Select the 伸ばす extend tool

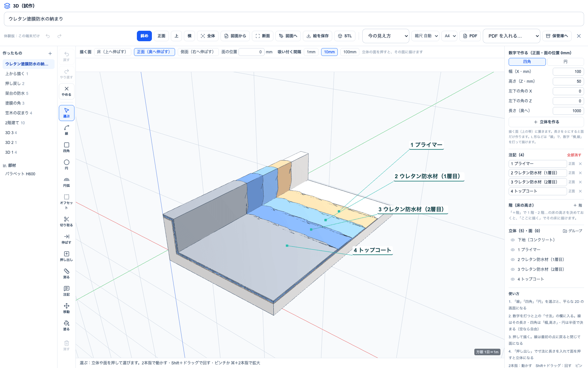pyautogui.click(x=67, y=239)
